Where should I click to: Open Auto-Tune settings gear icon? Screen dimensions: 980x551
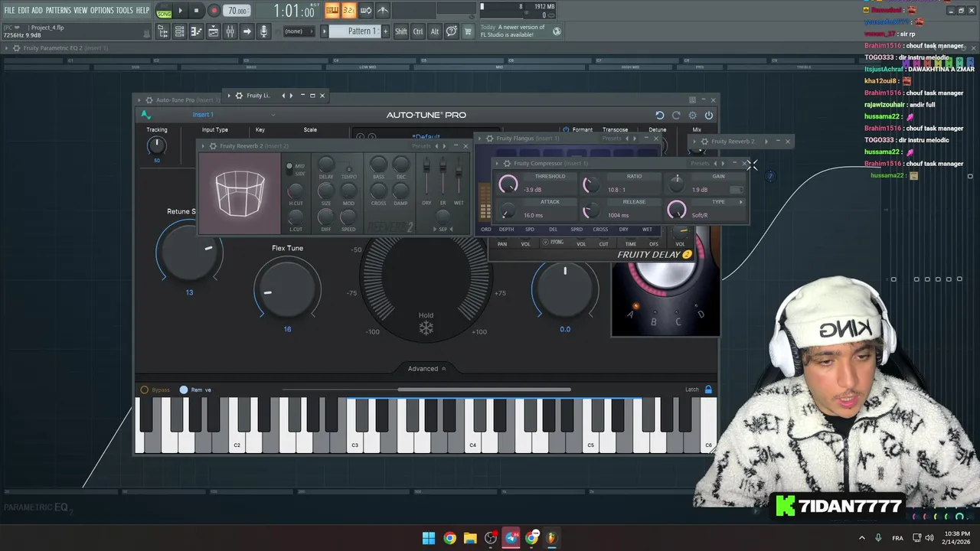(692, 115)
